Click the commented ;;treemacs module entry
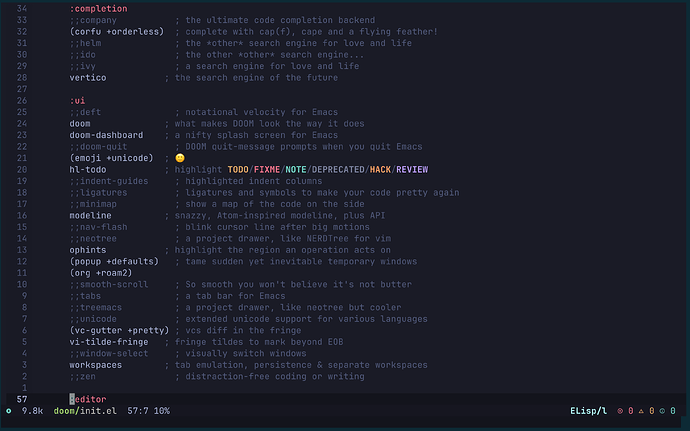This screenshot has height=431, width=690. 95,307
